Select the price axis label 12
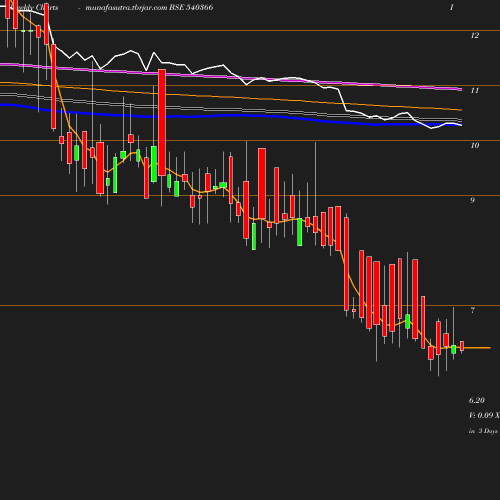Viewport: 500px width, 500px height. (x=475, y=35)
